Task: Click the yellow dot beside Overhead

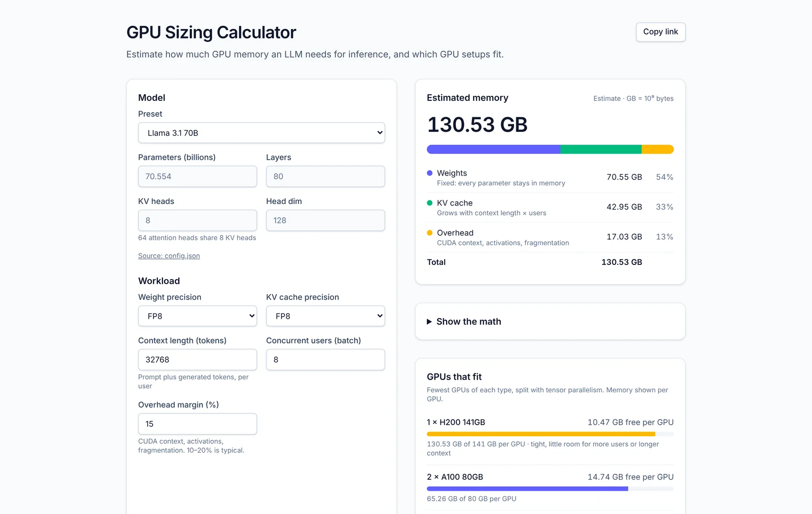Action: pos(430,233)
